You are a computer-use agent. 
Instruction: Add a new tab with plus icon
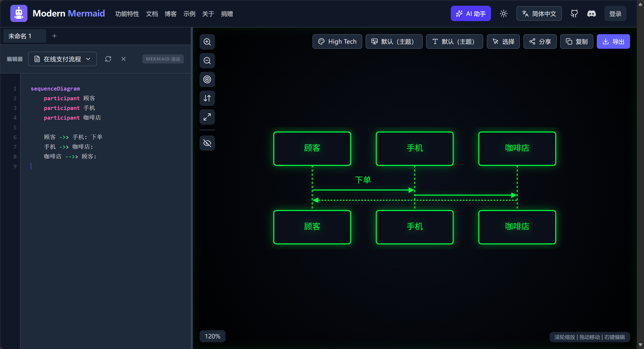pyautogui.click(x=54, y=36)
